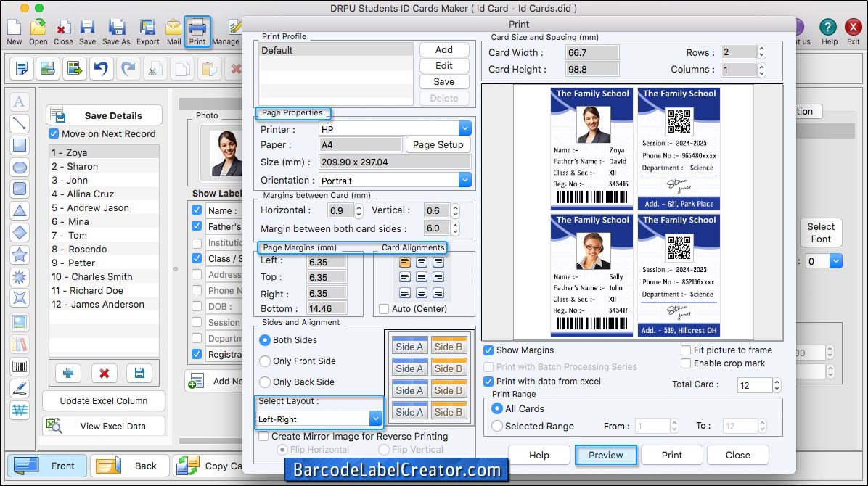Click the Print toolbar icon
The image size is (868, 486).
tap(197, 31)
